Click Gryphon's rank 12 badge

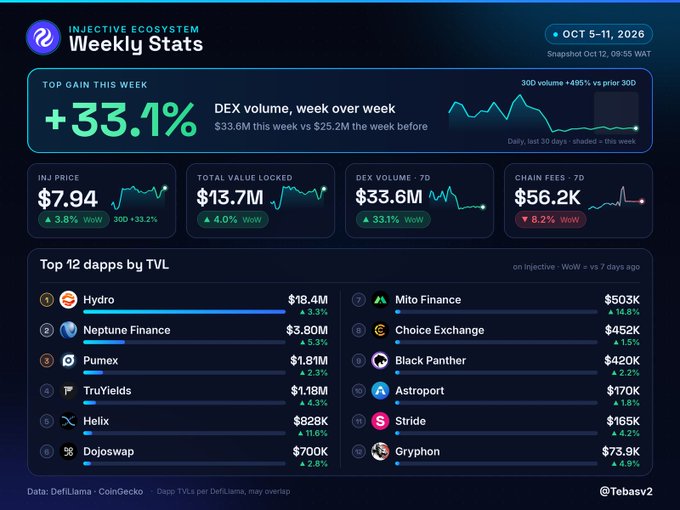pyautogui.click(x=359, y=451)
